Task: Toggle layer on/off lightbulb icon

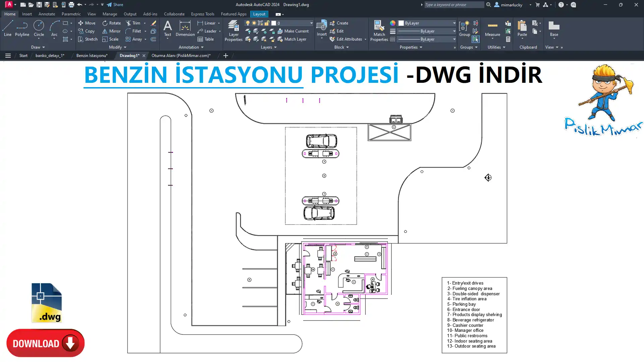Action: click(x=248, y=23)
